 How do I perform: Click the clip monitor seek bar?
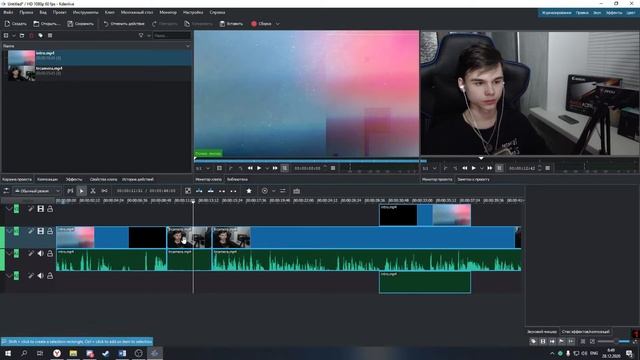tap(306, 161)
